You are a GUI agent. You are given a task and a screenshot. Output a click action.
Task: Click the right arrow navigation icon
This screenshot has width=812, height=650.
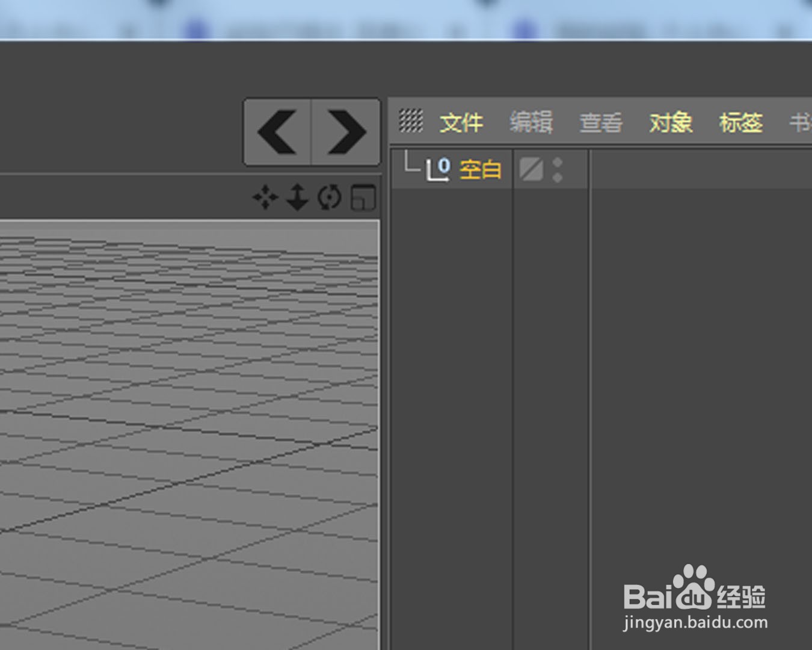tap(345, 131)
